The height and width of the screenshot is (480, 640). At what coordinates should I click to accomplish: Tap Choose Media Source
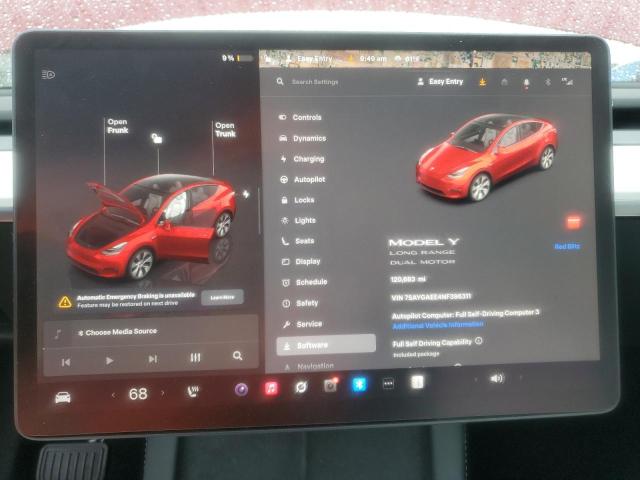coord(118,332)
